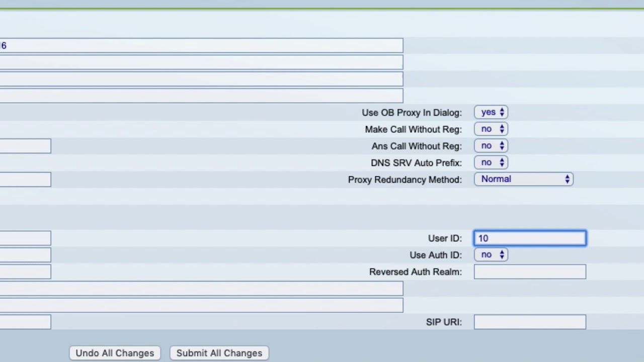Click the "Use Auth ID:" label
Image resolution: width=644 pixels, height=362 pixels.
(436, 255)
